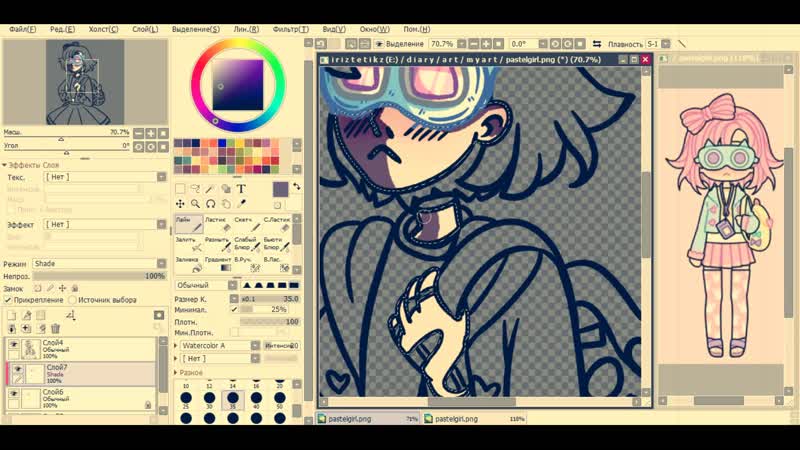Open the Обычный brush mode dropdown
The image size is (800, 450).
point(233,285)
